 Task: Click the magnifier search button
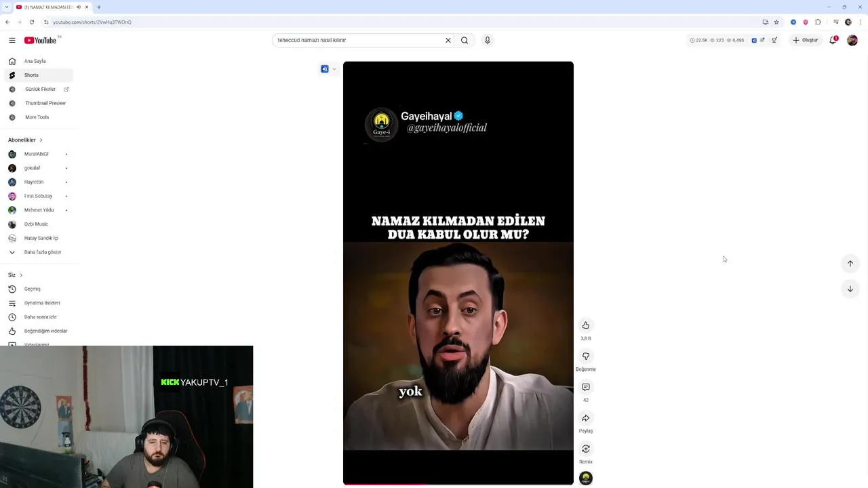tap(465, 40)
